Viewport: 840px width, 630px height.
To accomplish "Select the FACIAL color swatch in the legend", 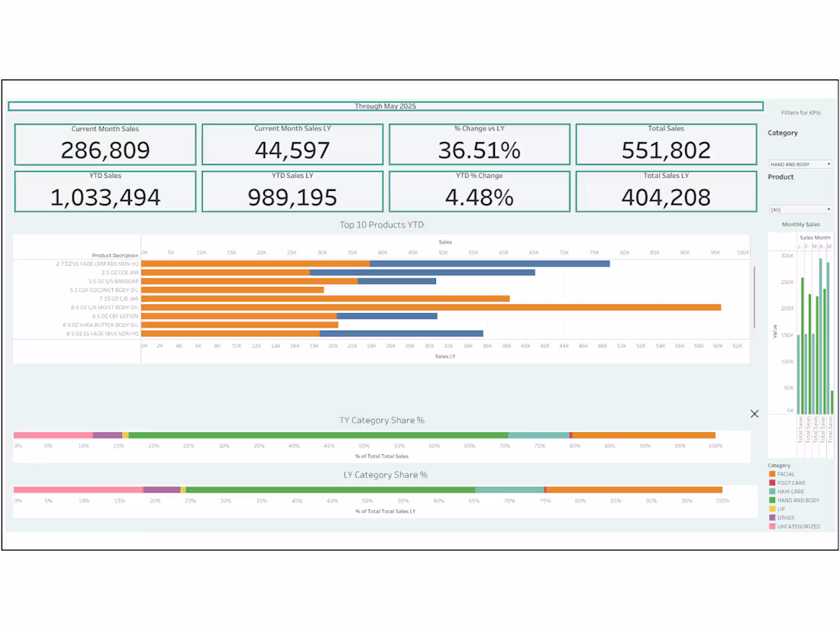I will 773,474.
